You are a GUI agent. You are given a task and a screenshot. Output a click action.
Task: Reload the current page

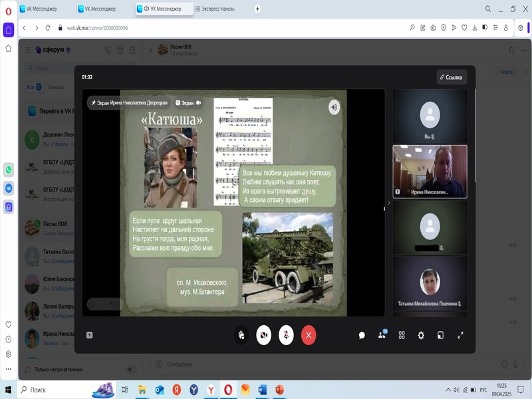(x=48, y=28)
